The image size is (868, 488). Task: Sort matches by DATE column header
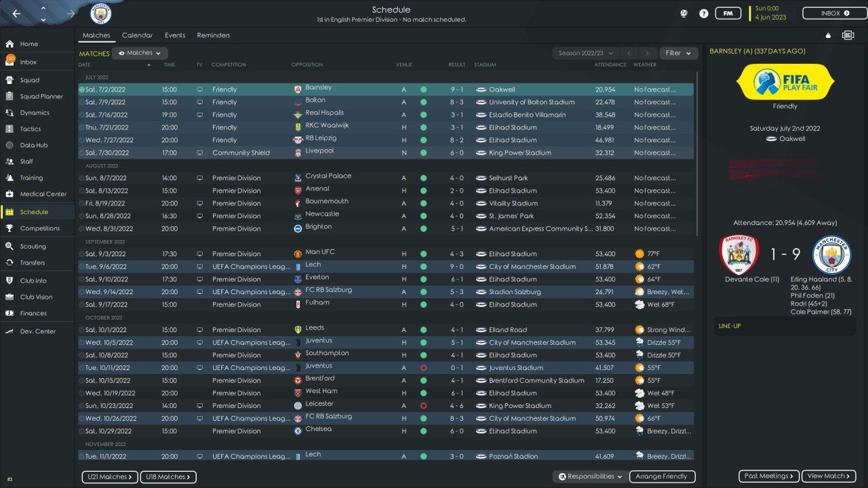coord(85,65)
